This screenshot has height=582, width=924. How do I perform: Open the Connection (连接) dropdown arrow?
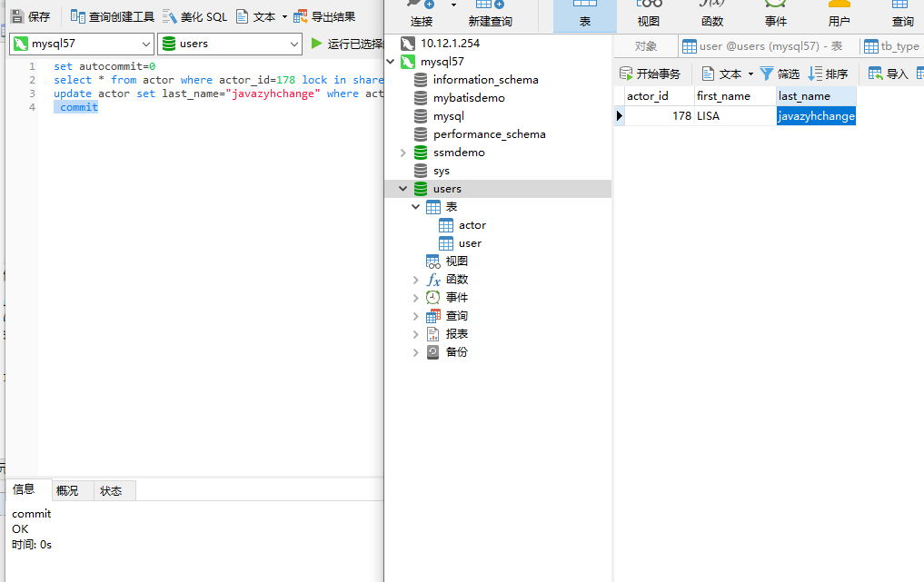[453, 5]
